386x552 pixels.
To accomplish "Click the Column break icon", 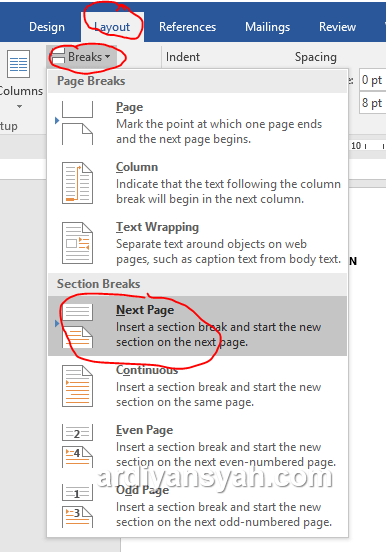I will tap(77, 183).
